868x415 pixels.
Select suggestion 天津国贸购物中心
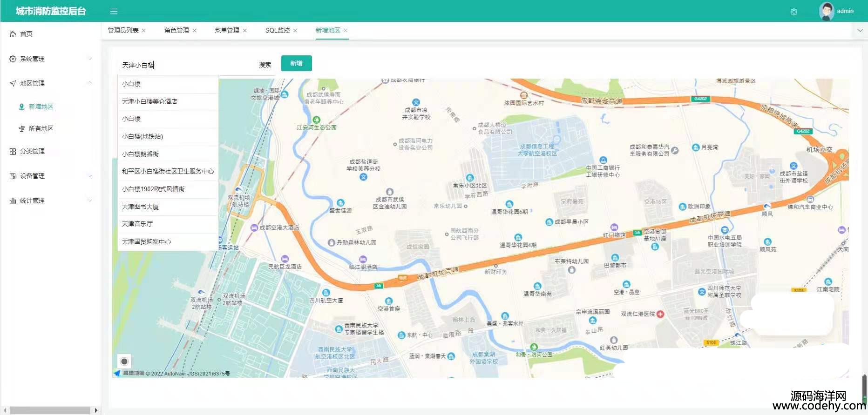[168, 241]
